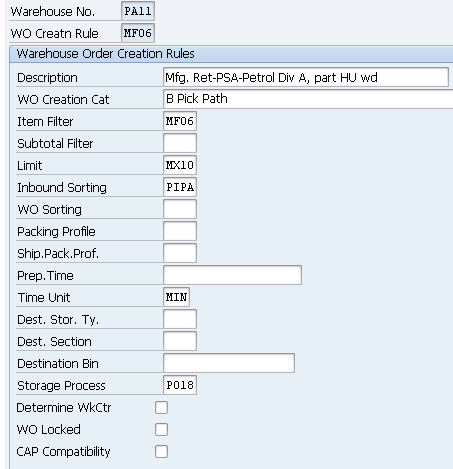This screenshot has width=453, height=469.
Task: Select the Ship.Pack.Prof. field
Action: 180,253
